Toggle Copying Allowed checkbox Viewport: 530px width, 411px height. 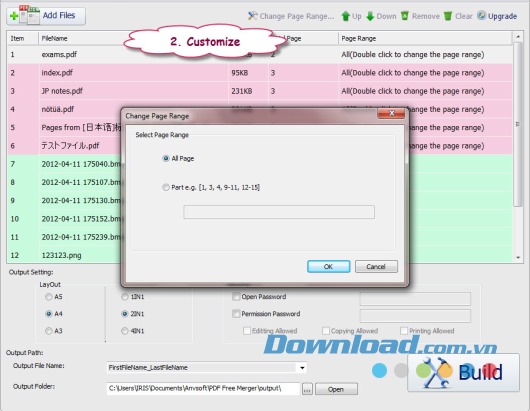click(x=326, y=331)
